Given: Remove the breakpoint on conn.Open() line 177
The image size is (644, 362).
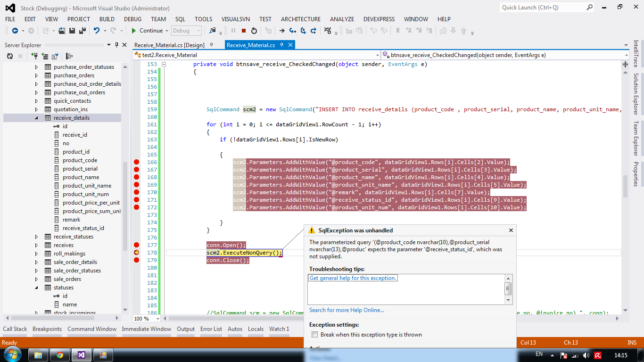Looking at the screenshot, I should pos(137,245).
